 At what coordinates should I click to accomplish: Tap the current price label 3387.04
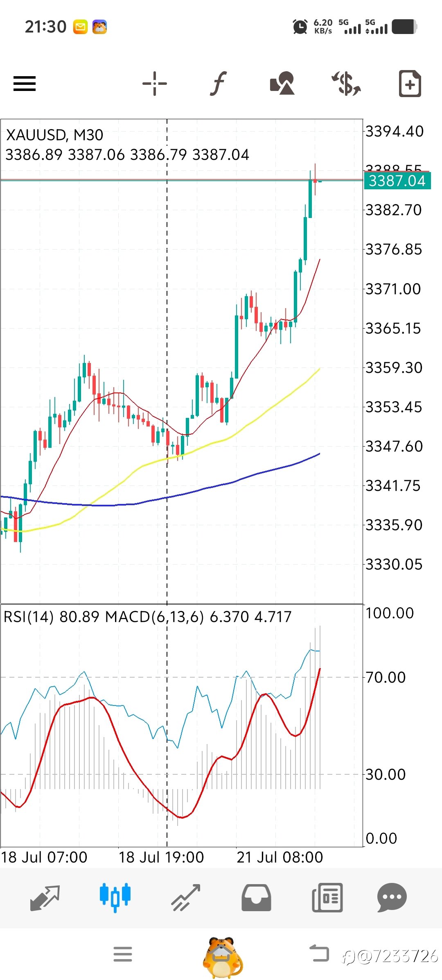tap(397, 181)
